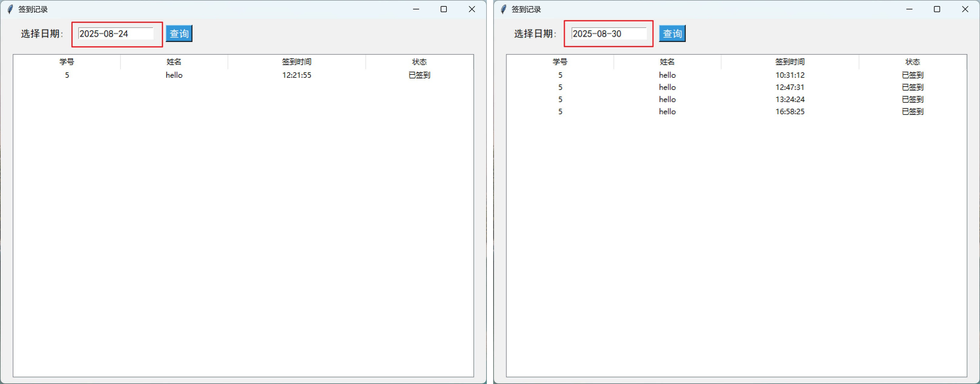This screenshot has width=980, height=384.
Task: Click the feather app icon of left window
Action: (10, 9)
